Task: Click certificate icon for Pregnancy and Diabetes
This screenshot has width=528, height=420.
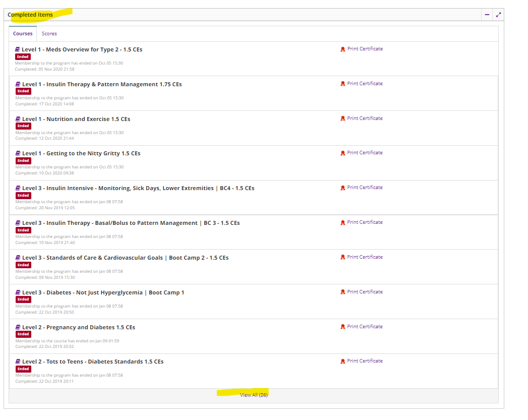Action: click(343, 327)
